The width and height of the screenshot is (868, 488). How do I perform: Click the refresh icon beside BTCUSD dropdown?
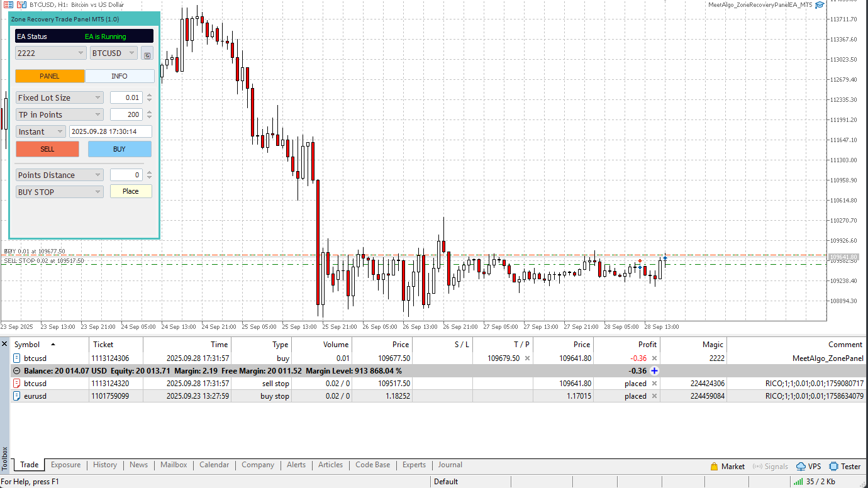(x=147, y=54)
